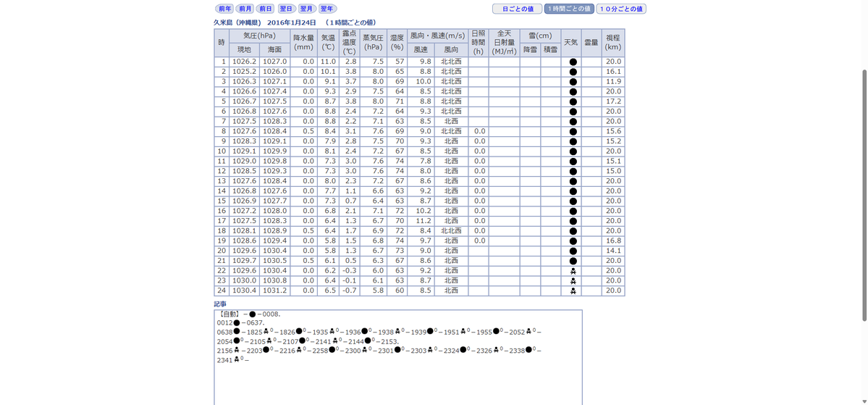Click the rain weather icon in hour 8 row
The width and height of the screenshot is (868, 405).
pyautogui.click(x=573, y=132)
